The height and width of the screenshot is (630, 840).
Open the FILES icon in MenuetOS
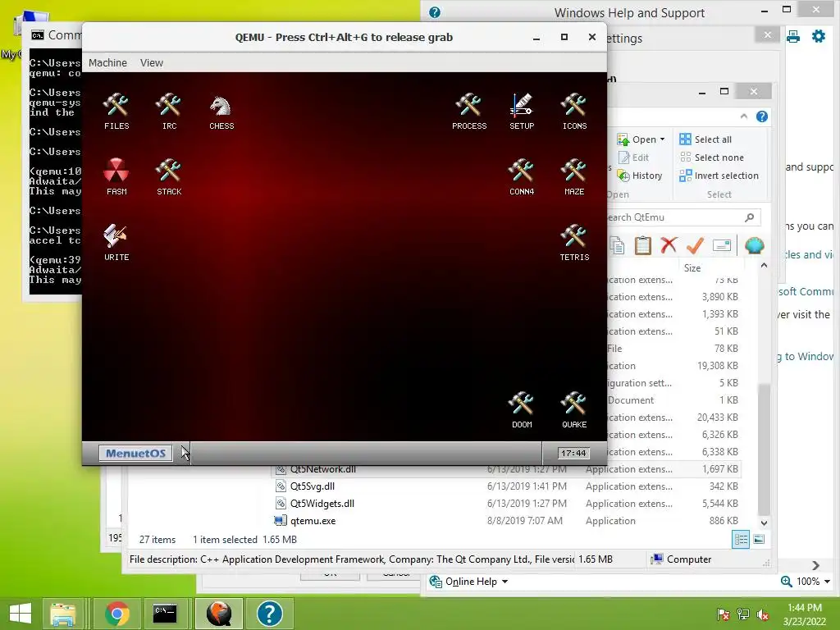116,112
